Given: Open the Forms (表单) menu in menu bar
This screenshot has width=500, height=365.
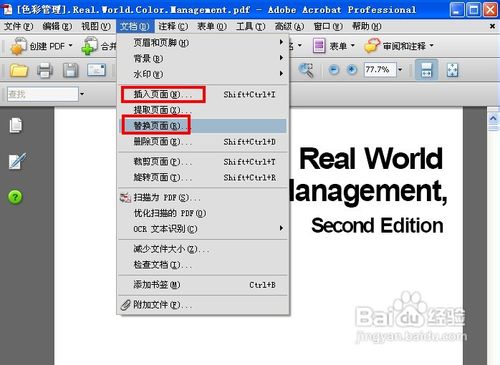Looking at the screenshot, I should point(212,26).
